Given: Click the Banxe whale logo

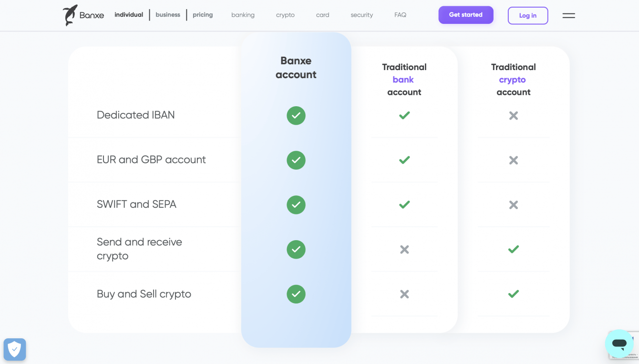Looking at the screenshot, I should pyautogui.click(x=71, y=15).
